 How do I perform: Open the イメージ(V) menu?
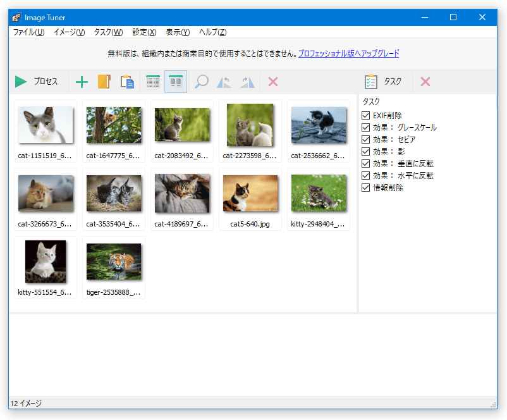coord(69,32)
